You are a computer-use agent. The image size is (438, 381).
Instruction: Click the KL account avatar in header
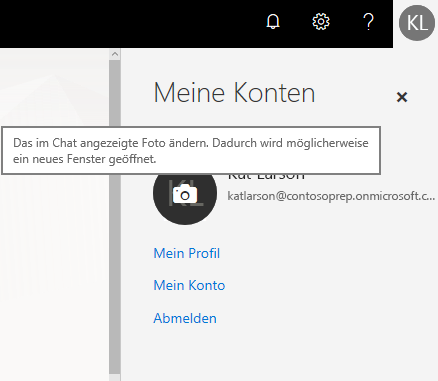417,23
